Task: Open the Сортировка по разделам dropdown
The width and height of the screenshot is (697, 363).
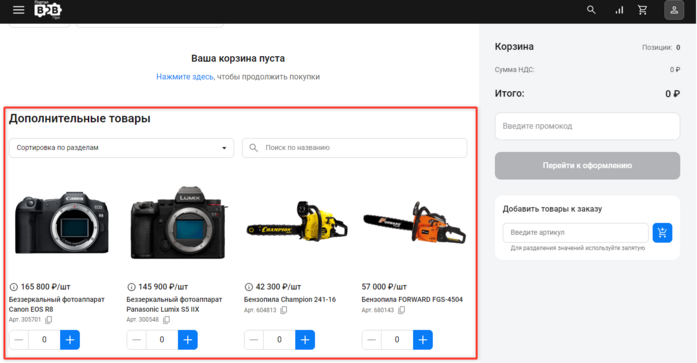Action: [121, 148]
